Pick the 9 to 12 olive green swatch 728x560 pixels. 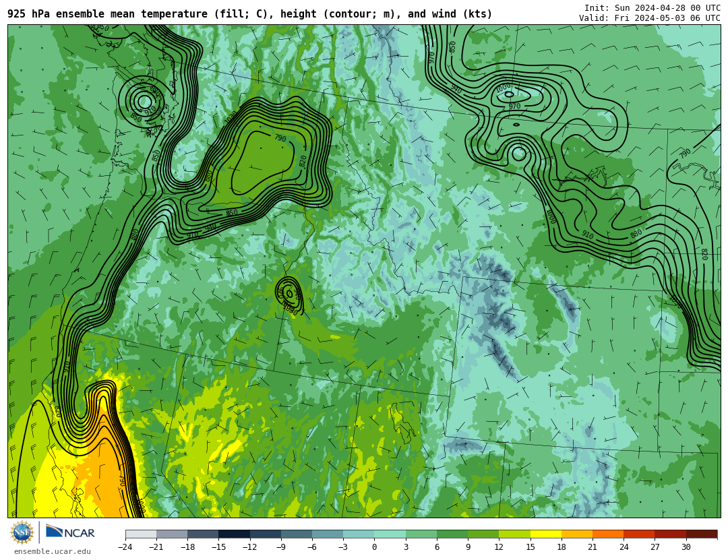[483, 534]
